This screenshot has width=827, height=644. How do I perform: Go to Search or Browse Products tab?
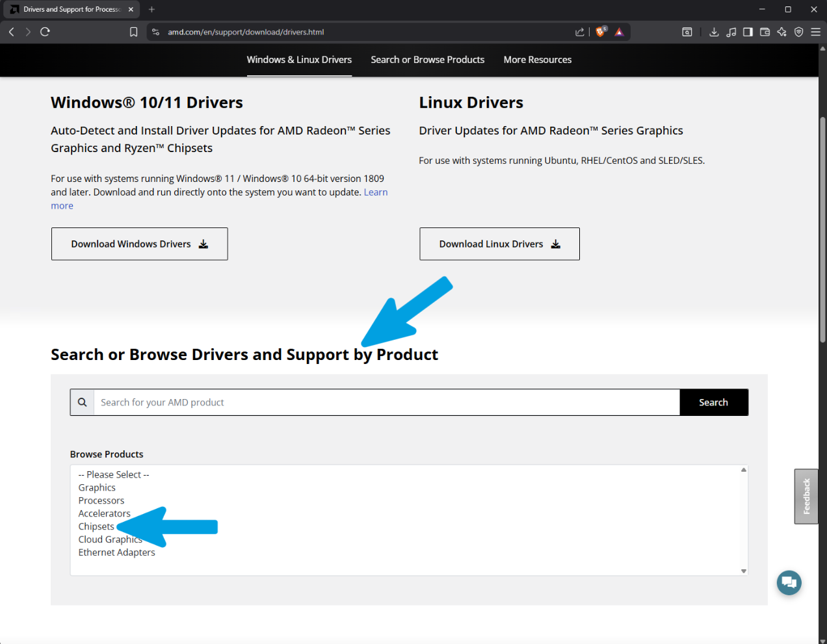pyautogui.click(x=428, y=60)
